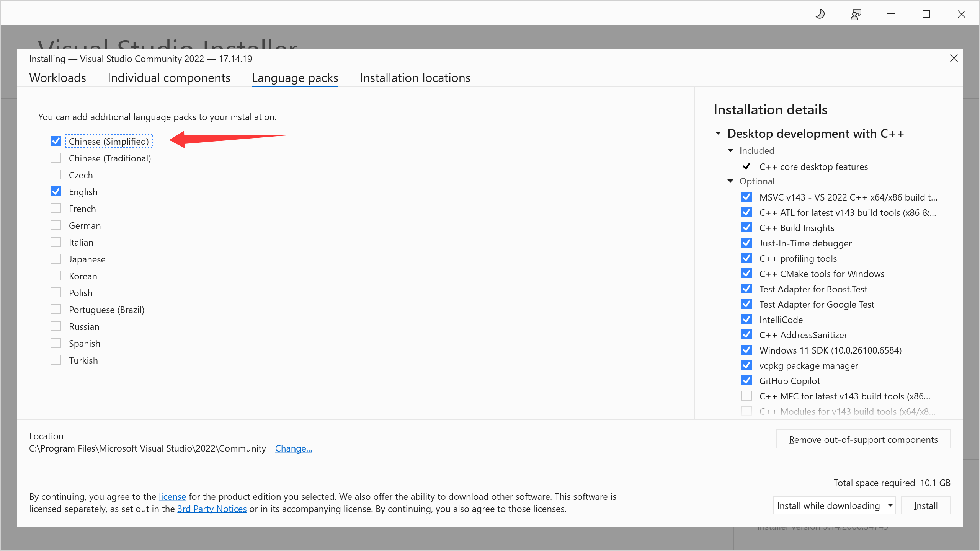980x551 pixels.
Task: Disable the GitHub Copilot component
Action: pyautogui.click(x=746, y=381)
